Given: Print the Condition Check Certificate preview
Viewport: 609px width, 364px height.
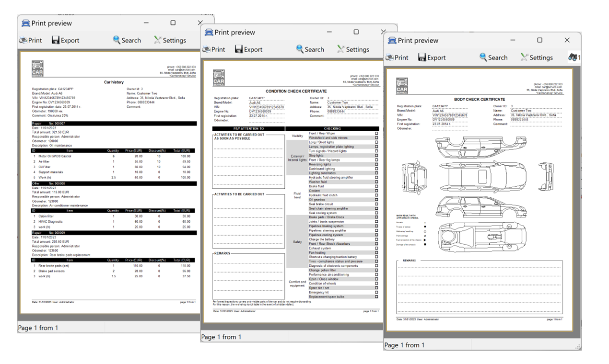Looking at the screenshot, I should tap(213, 49).
